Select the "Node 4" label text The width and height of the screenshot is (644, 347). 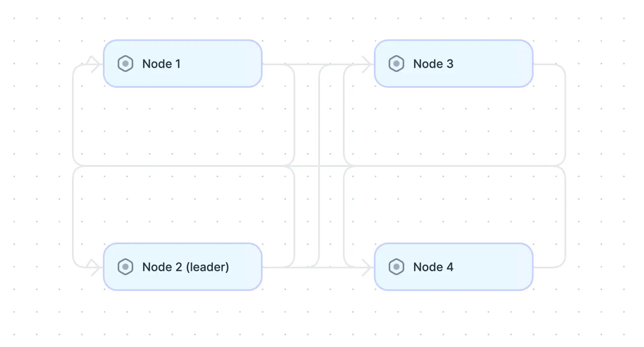tap(433, 267)
